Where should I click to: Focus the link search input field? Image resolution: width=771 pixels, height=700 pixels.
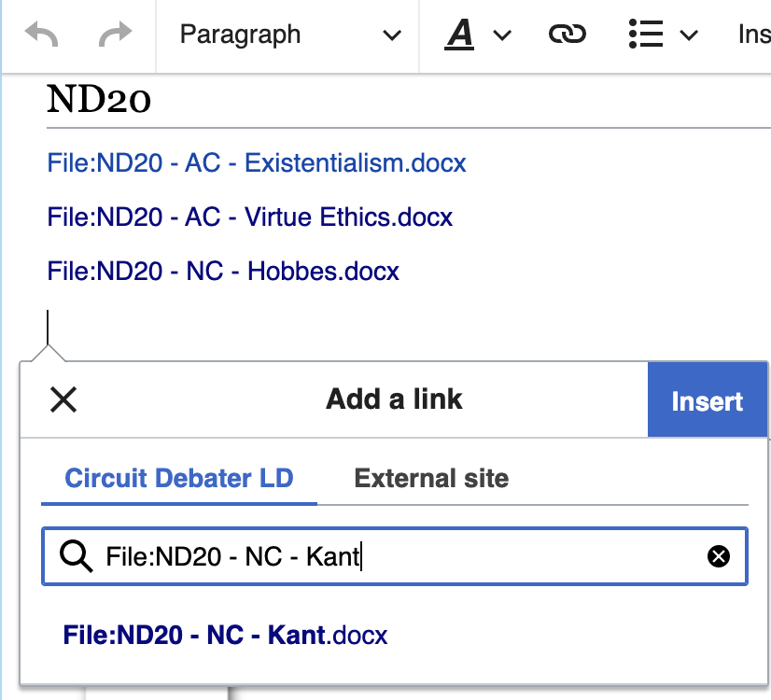[x=394, y=556]
